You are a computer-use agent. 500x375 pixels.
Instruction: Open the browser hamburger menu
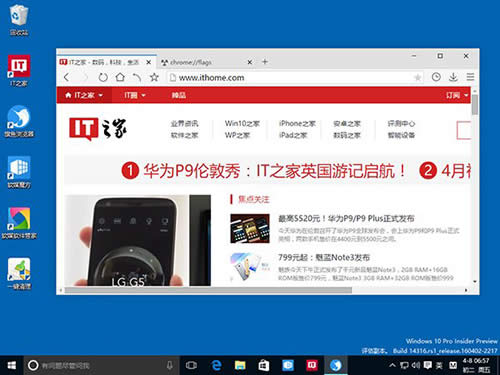470,77
